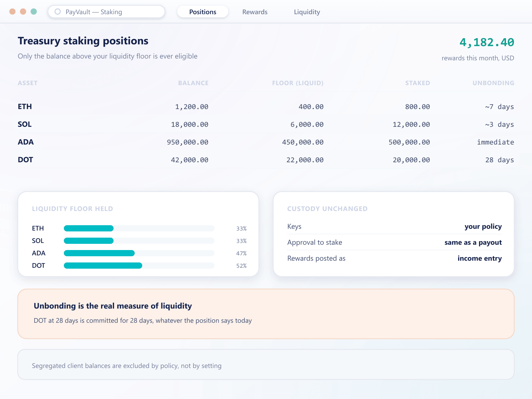Click ADA staked amount 500,000.00

pos(409,142)
